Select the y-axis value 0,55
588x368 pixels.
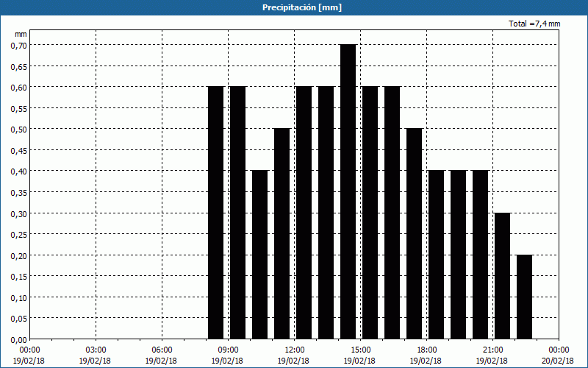point(19,108)
